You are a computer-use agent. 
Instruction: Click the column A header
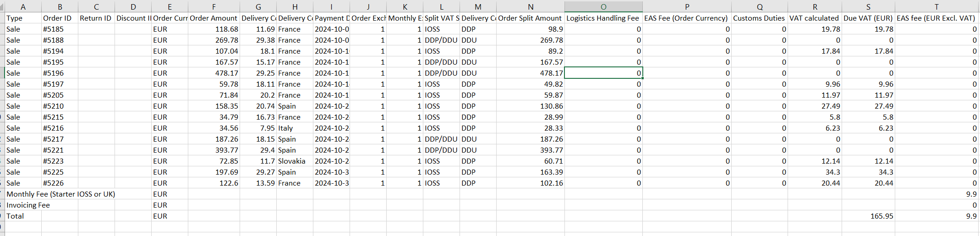coord(23,6)
